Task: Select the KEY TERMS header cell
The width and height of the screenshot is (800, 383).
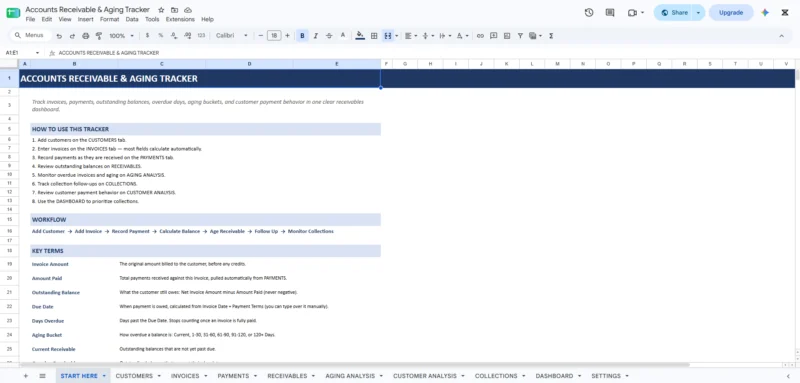Action: 206,251
